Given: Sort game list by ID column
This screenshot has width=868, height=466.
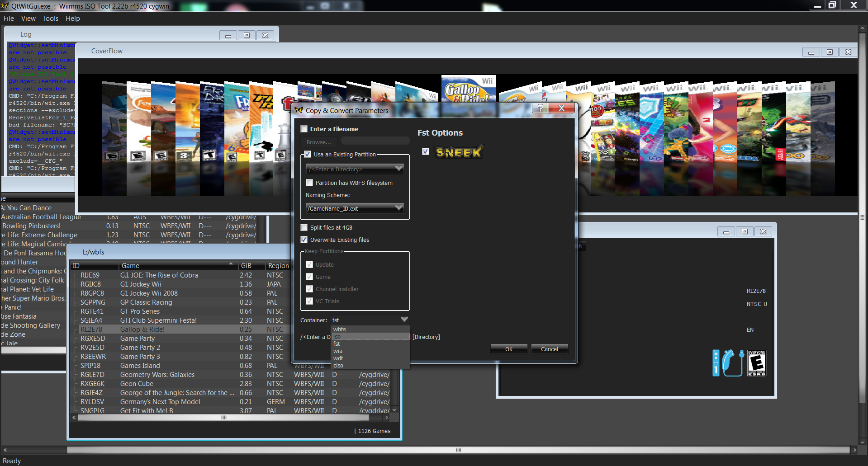Looking at the screenshot, I should tap(95, 266).
